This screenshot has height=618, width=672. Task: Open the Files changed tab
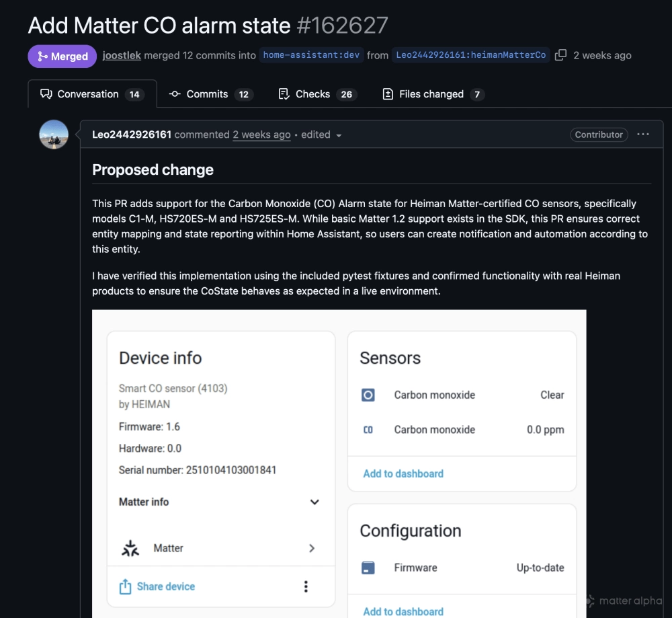[433, 94]
